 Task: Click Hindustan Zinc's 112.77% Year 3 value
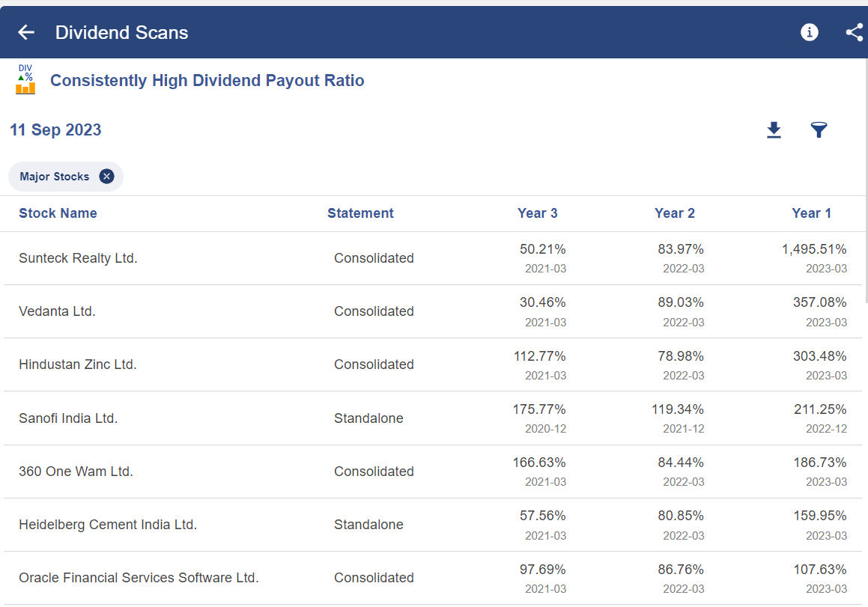pyautogui.click(x=540, y=356)
